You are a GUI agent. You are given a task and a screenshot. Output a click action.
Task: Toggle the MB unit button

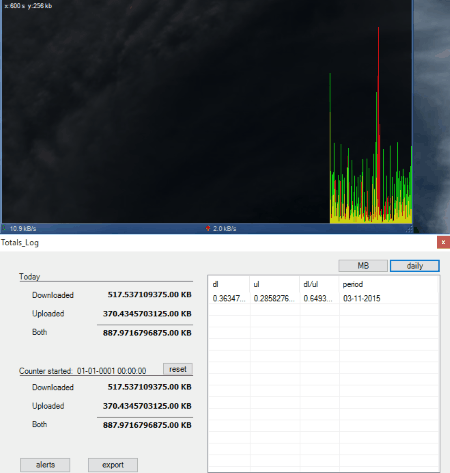click(x=363, y=266)
